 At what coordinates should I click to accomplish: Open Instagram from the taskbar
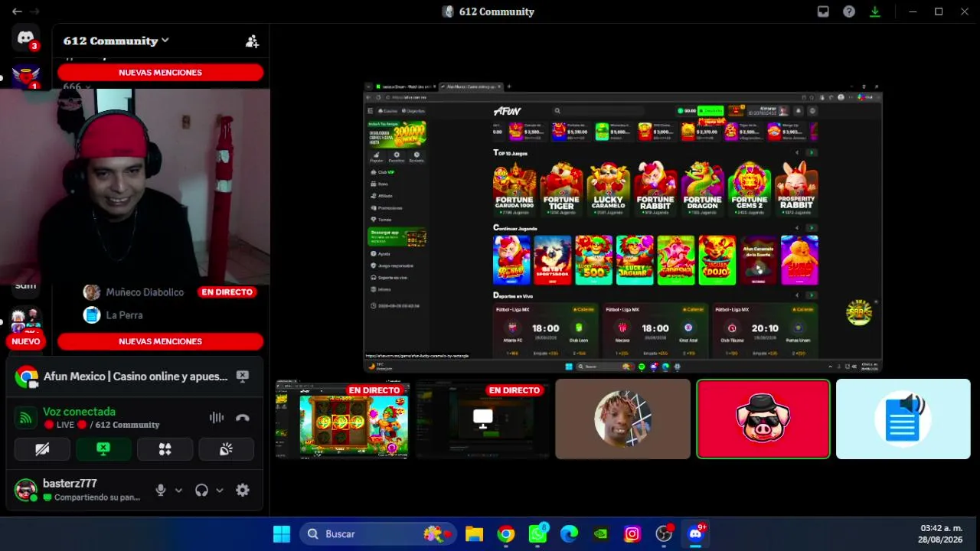632,534
